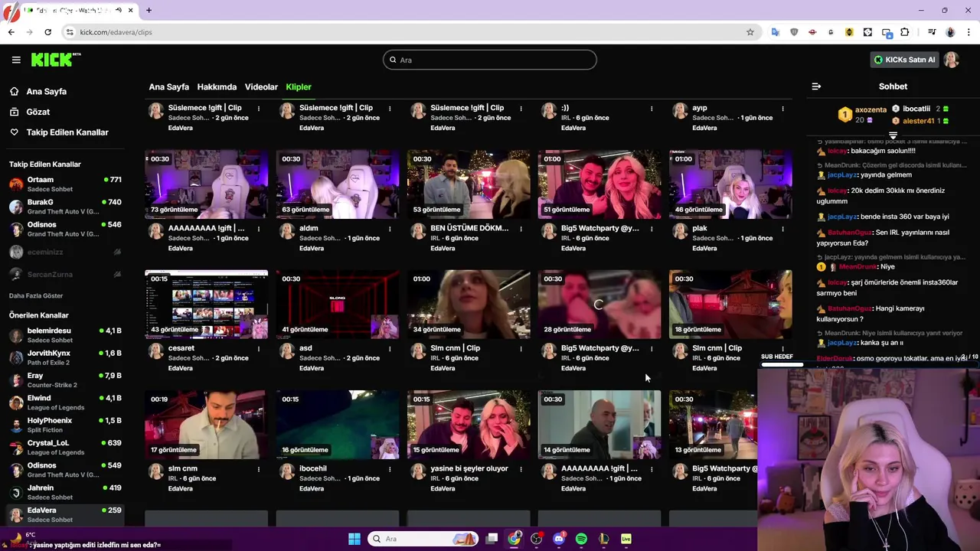
Task: Open the three-dot menu of 'plak' clip
Action: [782, 229]
